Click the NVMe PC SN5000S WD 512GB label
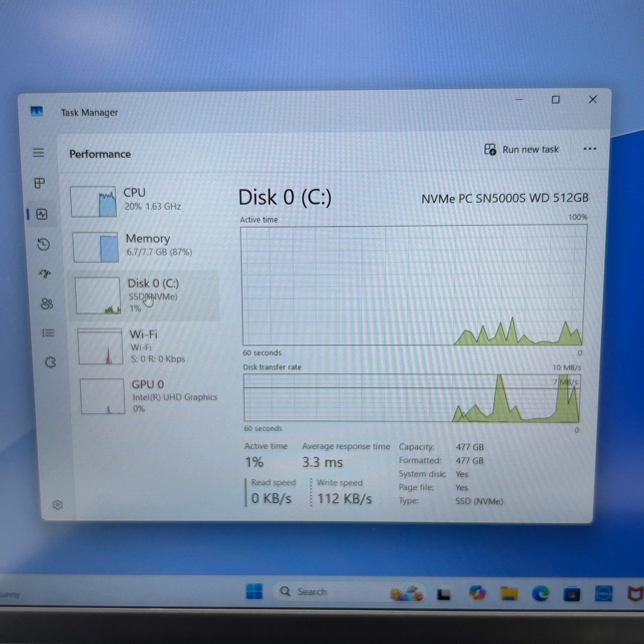 505,198
